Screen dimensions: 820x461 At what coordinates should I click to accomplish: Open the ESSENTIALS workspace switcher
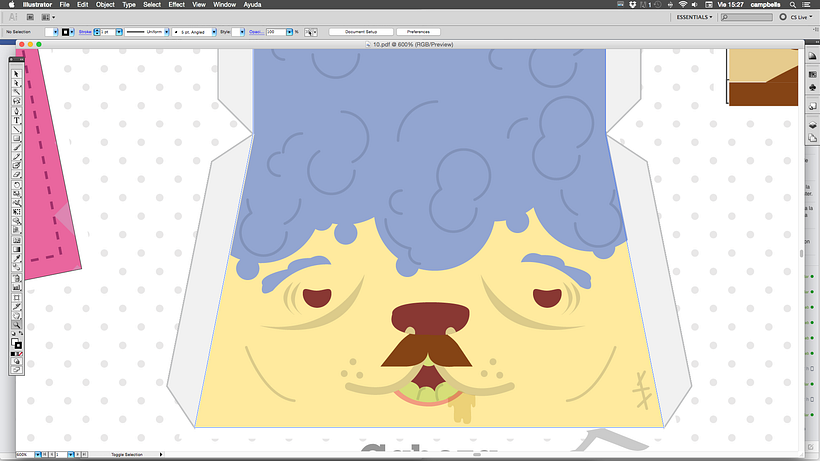[694, 17]
